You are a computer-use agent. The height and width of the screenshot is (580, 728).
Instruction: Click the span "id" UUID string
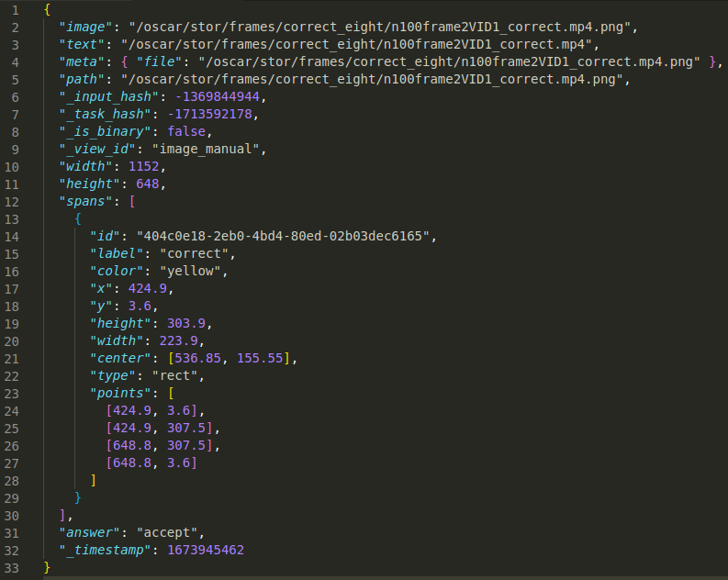point(284,236)
